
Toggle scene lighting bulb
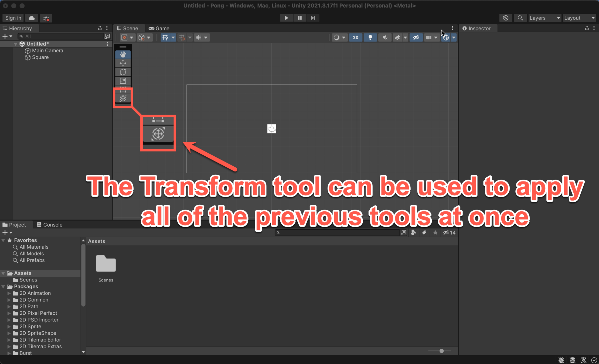coord(370,37)
